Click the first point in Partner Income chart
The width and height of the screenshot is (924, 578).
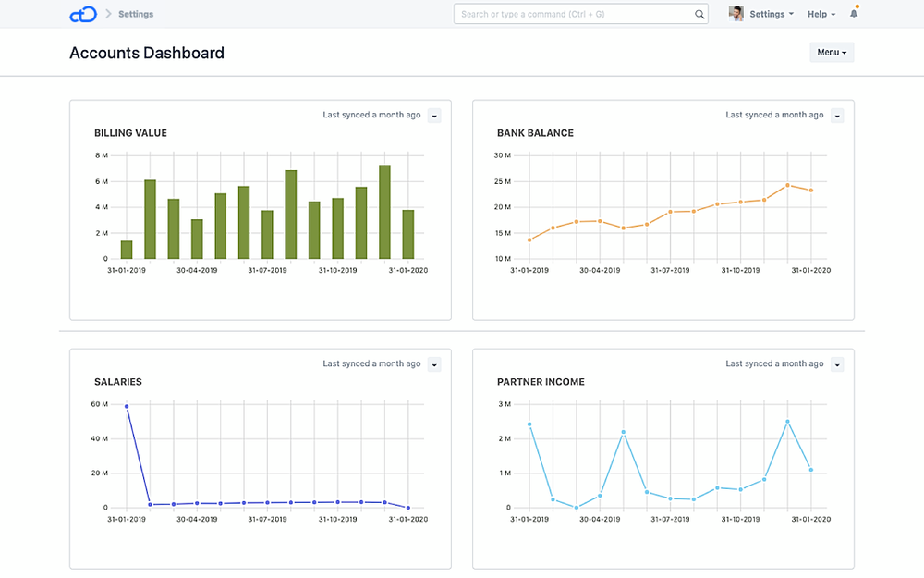point(529,424)
